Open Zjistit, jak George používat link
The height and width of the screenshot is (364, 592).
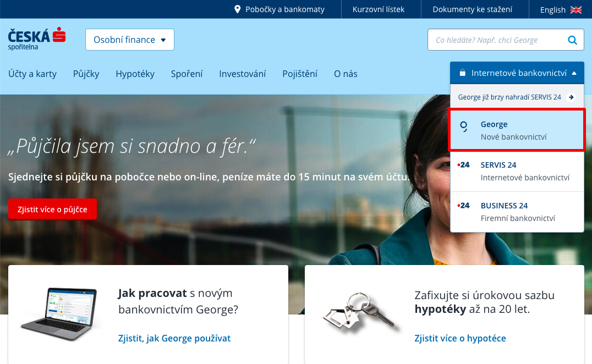coord(174,338)
